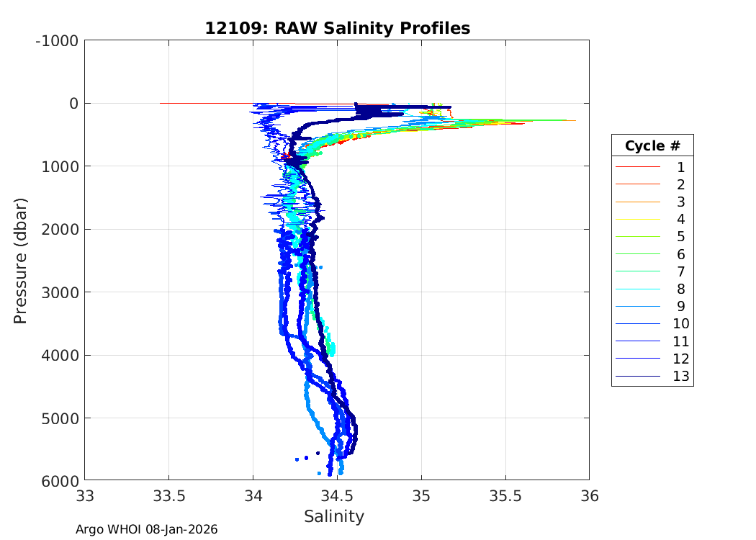The height and width of the screenshot is (540, 756).
Task: Click legend label number 2
Action: [x=680, y=185]
